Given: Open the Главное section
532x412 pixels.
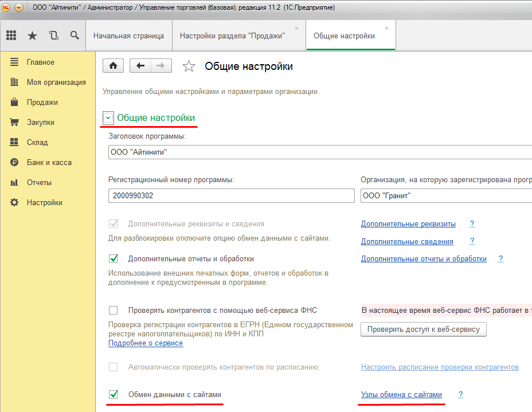Looking at the screenshot, I should (x=40, y=62).
